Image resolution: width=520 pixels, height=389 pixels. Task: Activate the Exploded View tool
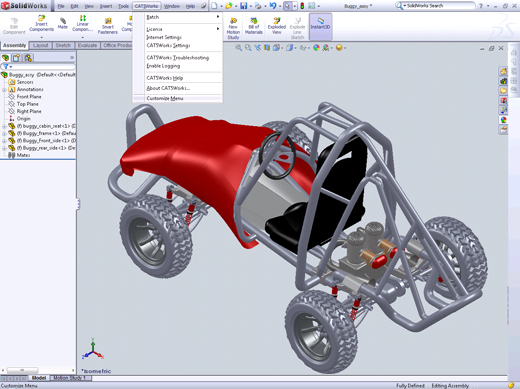click(x=277, y=26)
